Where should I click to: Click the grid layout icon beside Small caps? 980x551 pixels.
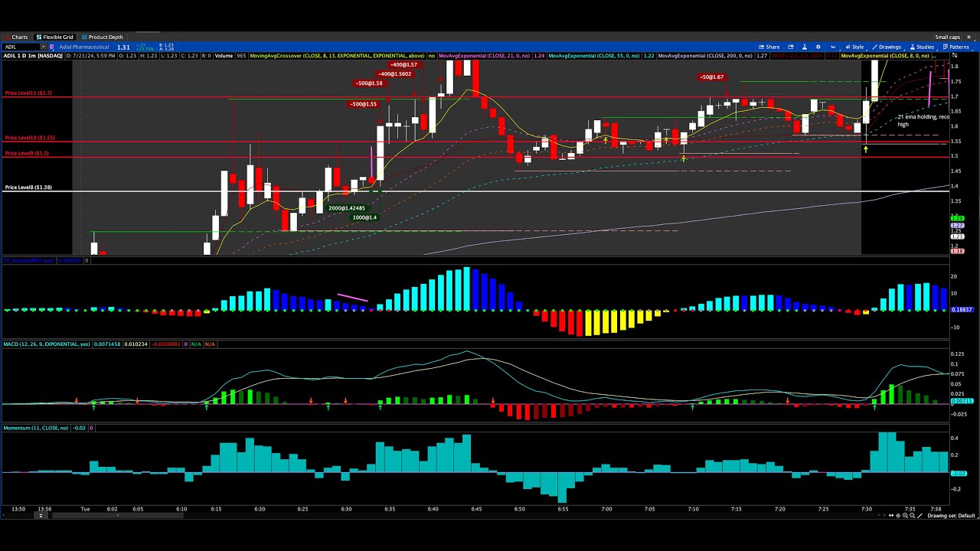(x=969, y=37)
